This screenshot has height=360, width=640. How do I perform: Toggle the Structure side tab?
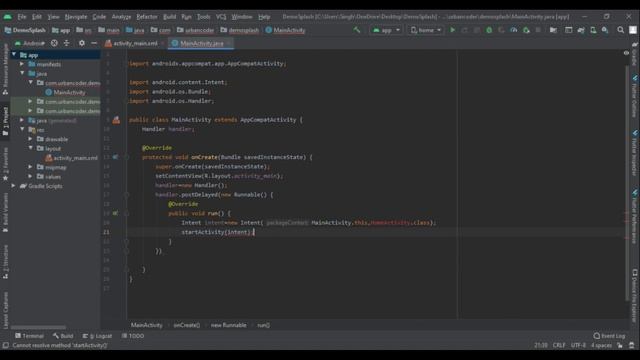5,262
